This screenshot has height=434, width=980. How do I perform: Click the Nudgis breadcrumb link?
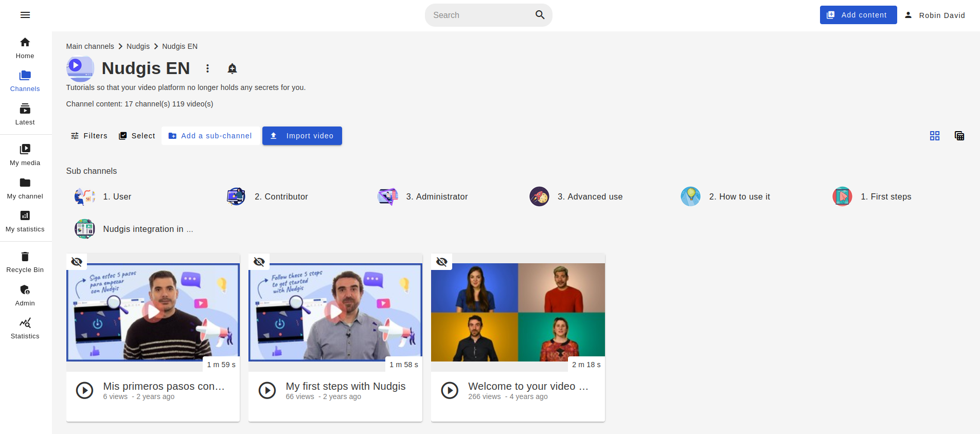click(x=138, y=46)
